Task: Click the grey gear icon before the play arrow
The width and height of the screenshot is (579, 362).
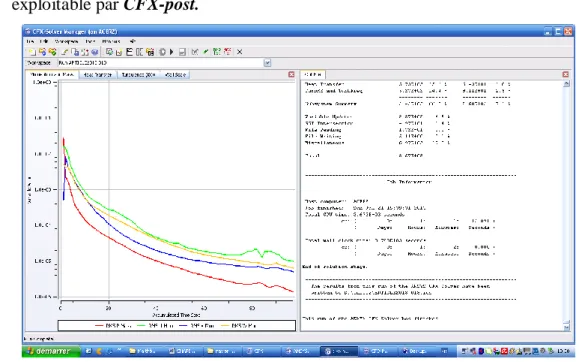Action: [162, 52]
